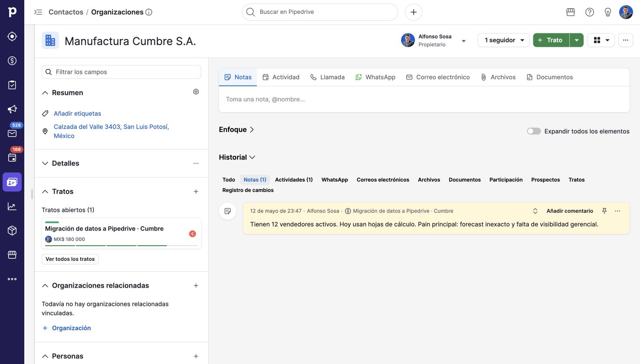Screen dimensions: 640x364
Task: Open Resumen section settings gear
Action: 196,92
